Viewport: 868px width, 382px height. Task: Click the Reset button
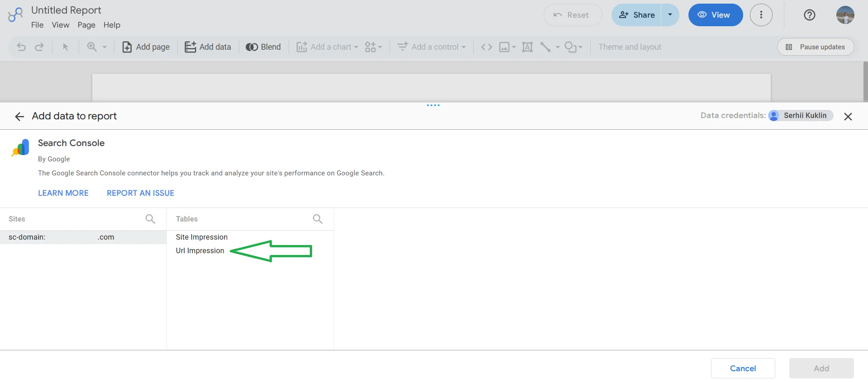pyautogui.click(x=573, y=15)
